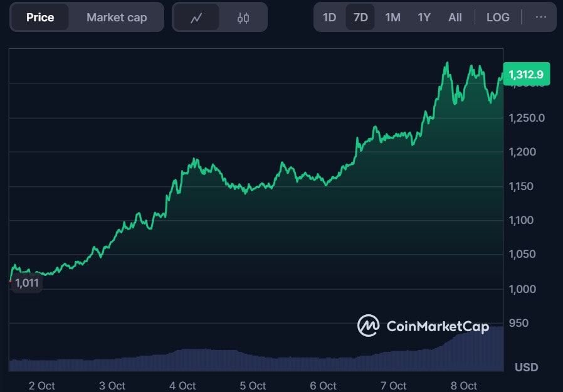Open the 1M chart range

coord(392,18)
